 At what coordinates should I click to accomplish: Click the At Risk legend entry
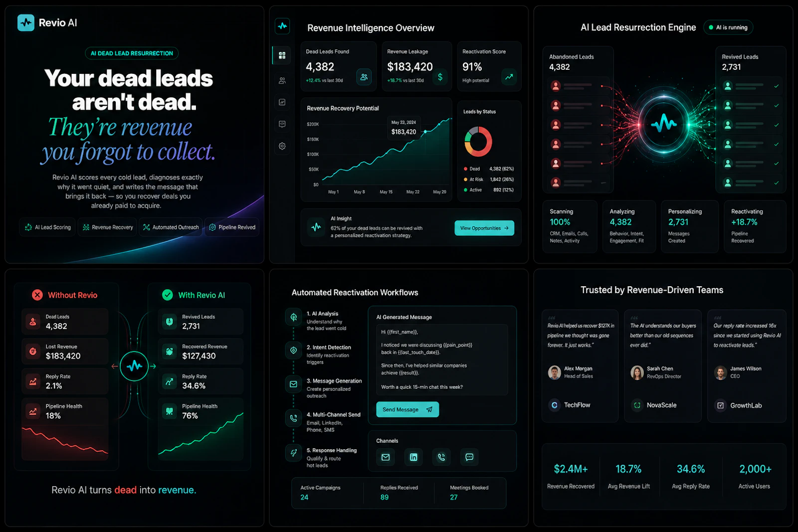click(488, 179)
